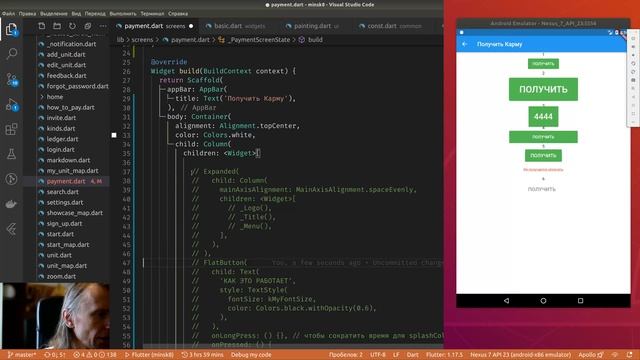Tap the back arrow in Получить Карму app bar

464,44
